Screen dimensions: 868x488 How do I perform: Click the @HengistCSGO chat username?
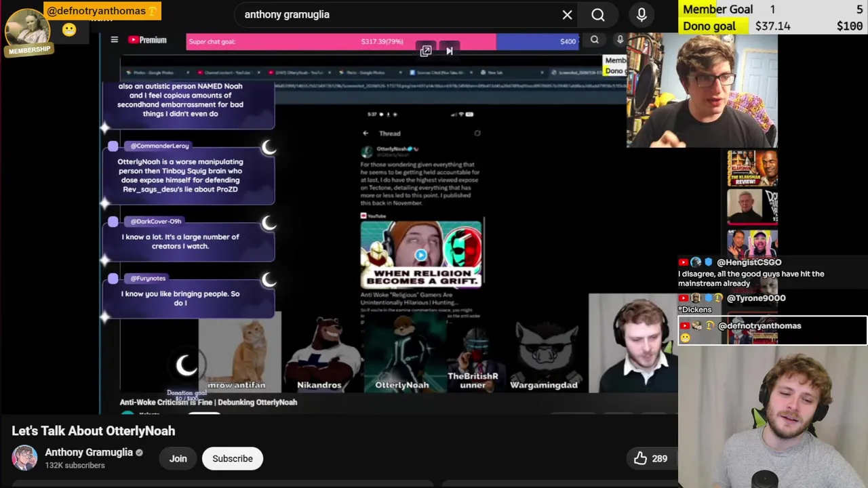(x=749, y=262)
